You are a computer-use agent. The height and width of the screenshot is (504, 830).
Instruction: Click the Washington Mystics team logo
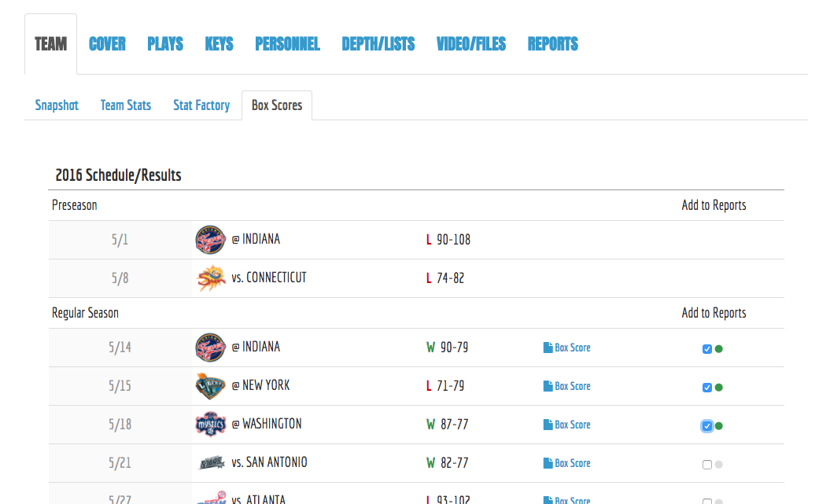(x=210, y=425)
